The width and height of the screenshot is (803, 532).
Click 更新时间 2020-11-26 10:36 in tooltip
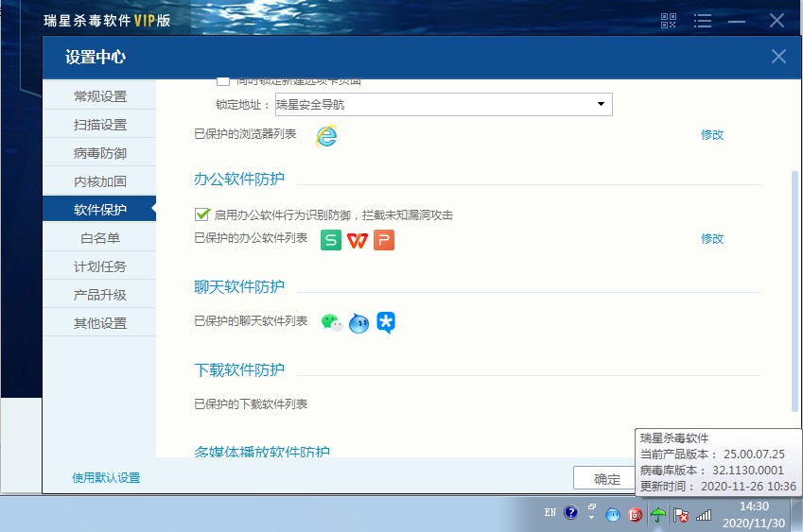[718, 487]
